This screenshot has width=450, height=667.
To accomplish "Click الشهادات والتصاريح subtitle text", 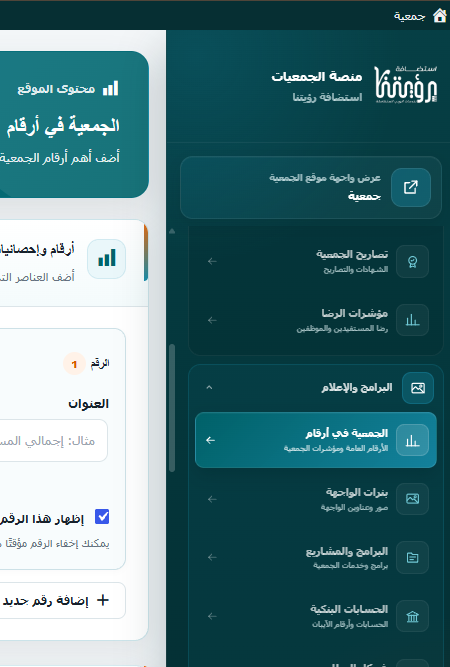I will click(x=356, y=269).
